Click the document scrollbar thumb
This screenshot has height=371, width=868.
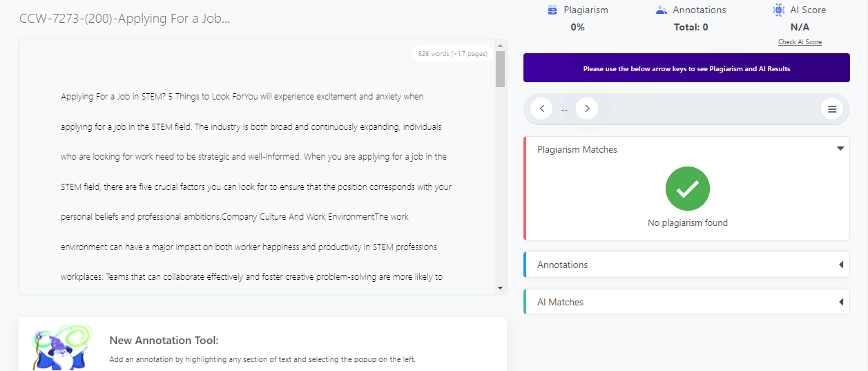501,69
